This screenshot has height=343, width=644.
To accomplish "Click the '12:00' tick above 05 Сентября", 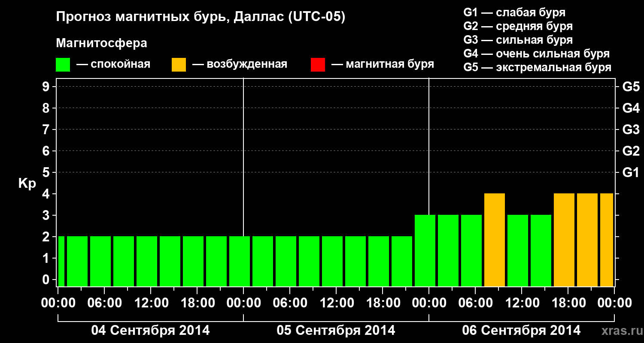I will (x=337, y=303).
